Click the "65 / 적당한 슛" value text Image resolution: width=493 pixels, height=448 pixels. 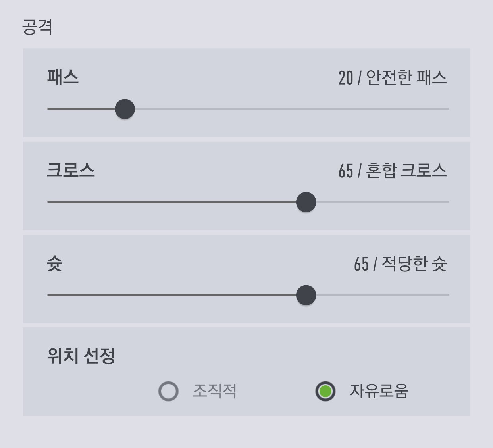pos(400,264)
